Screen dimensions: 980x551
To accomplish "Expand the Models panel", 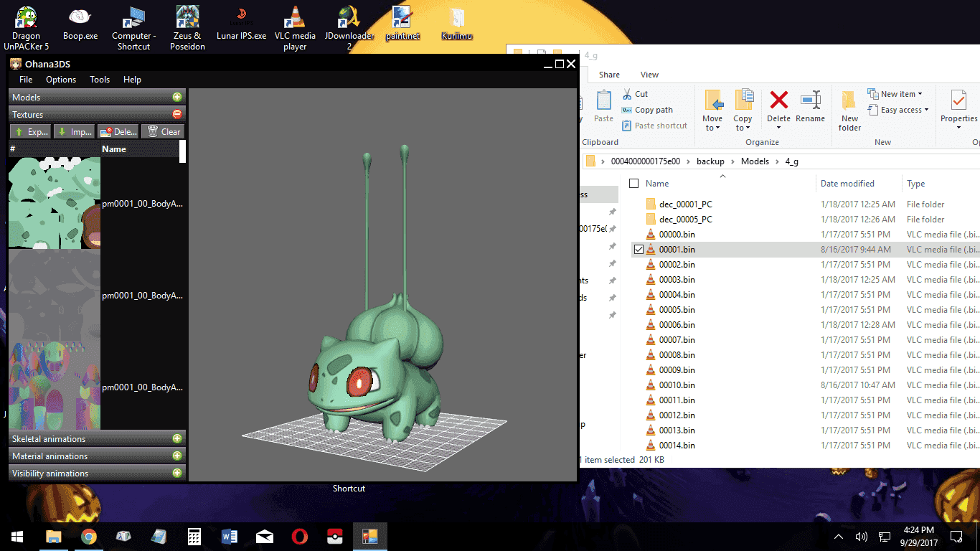I will click(176, 97).
